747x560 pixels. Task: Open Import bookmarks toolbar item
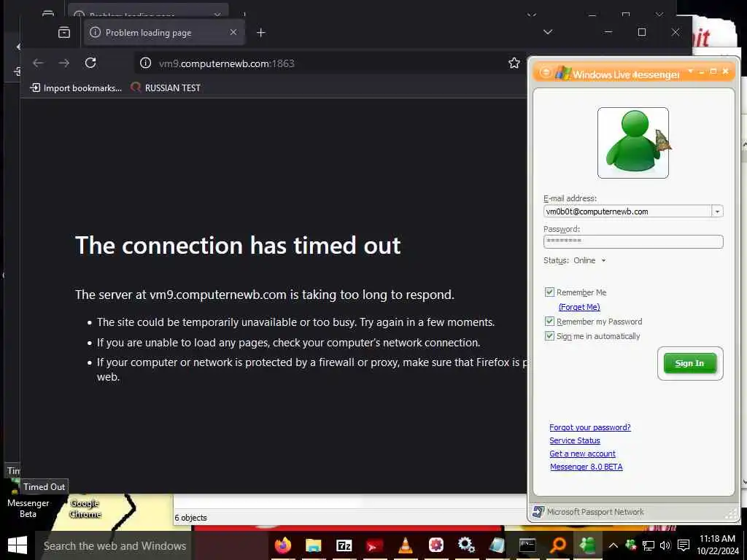pos(76,87)
